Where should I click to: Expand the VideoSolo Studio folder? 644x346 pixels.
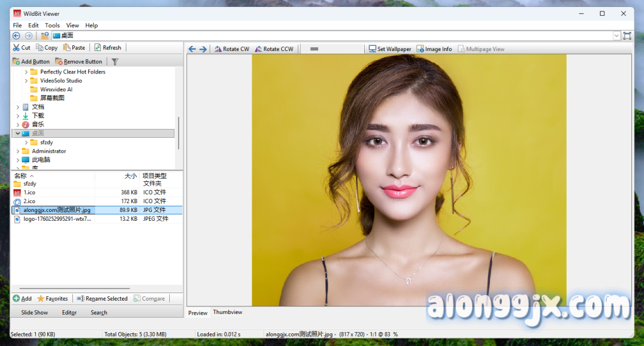click(26, 81)
